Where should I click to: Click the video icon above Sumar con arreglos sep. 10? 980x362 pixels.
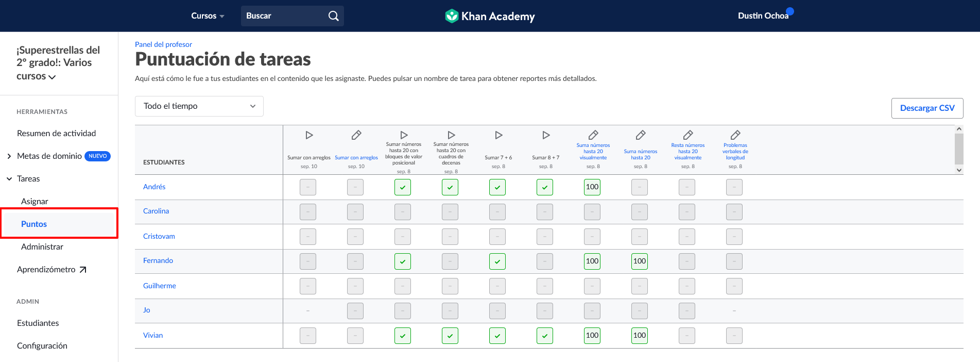(309, 135)
